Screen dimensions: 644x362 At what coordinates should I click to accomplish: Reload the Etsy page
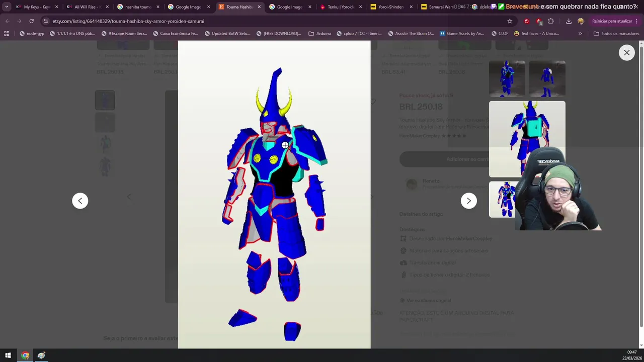(31, 21)
